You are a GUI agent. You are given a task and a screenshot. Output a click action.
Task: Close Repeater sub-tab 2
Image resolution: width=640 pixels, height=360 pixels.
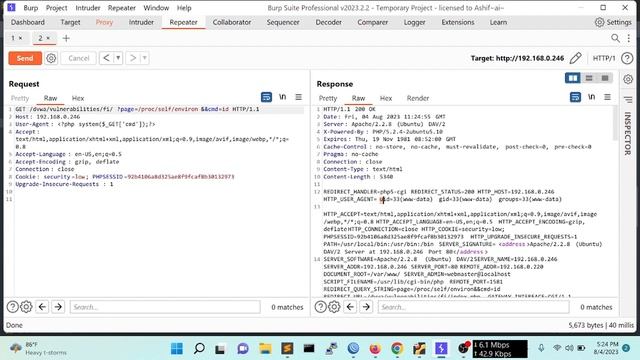48,38
